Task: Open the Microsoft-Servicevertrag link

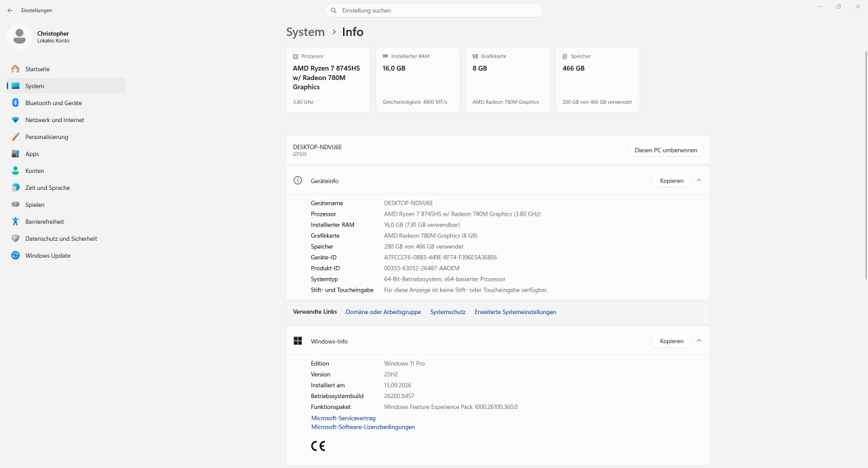Action: pyautogui.click(x=343, y=418)
